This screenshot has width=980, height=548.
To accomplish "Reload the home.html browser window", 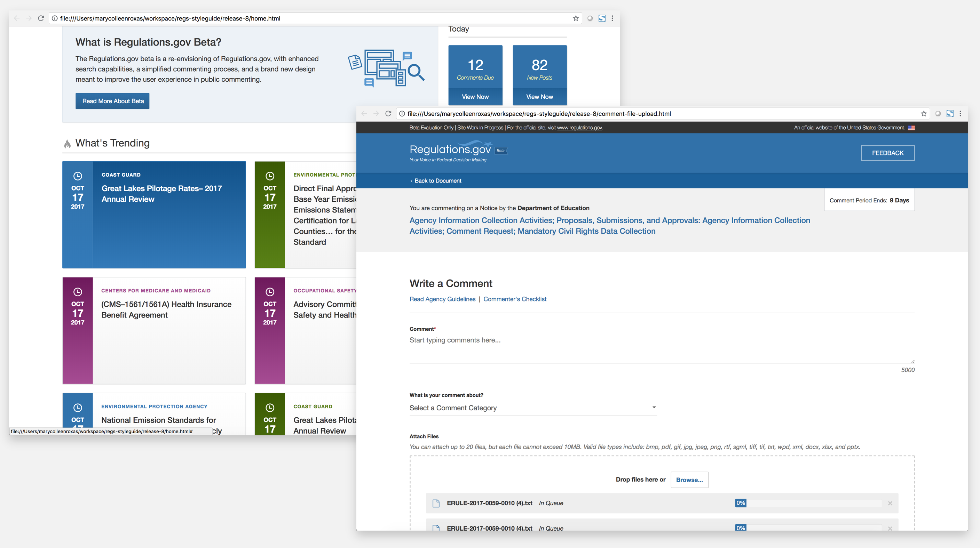I will [41, 18].
